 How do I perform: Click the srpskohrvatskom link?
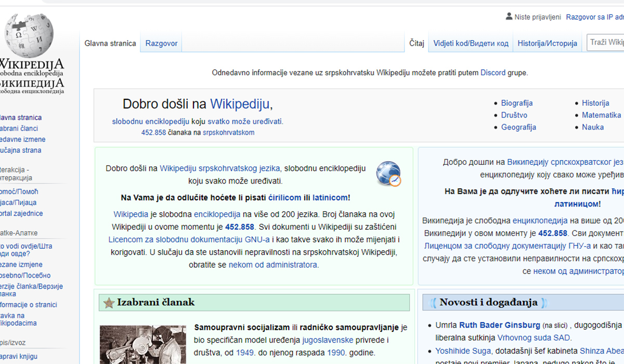[228, 133]
